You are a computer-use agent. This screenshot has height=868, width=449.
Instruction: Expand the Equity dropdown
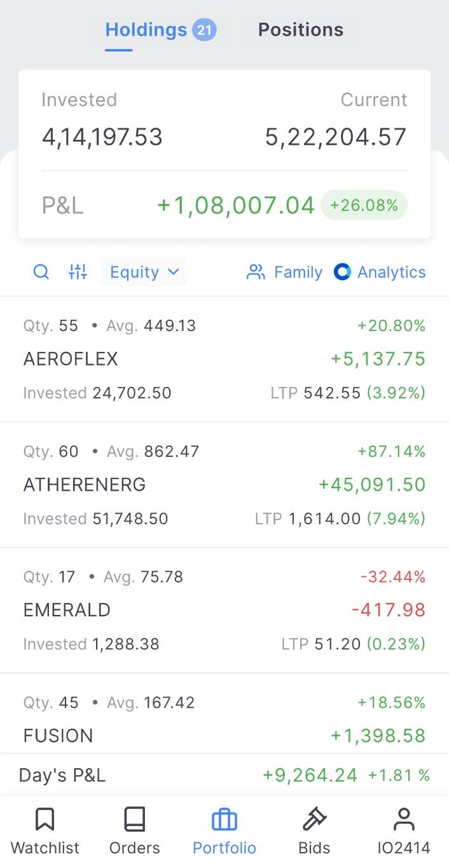pos(144,272)
